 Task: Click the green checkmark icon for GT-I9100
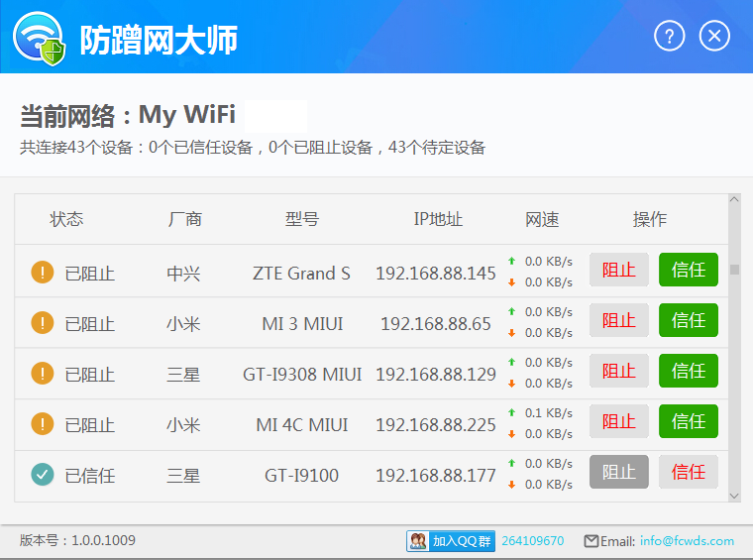(x=43, y=475)
